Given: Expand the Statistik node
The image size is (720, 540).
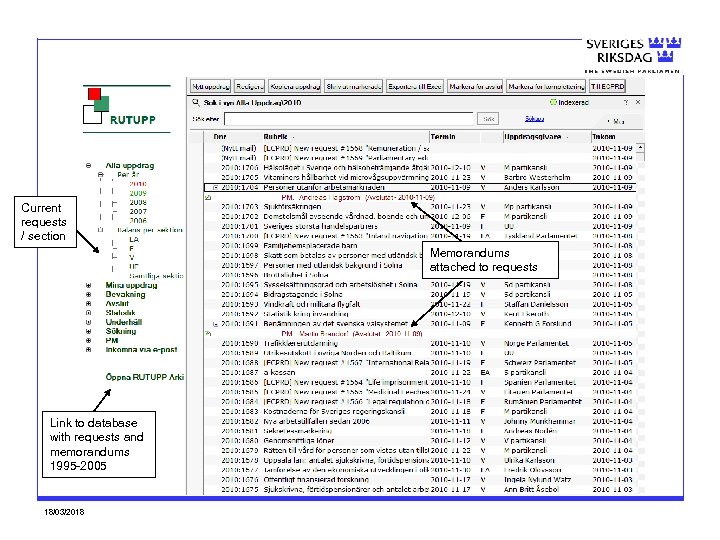Looking at the screenshot, I should pyautogui.click(x=89, y=313).
